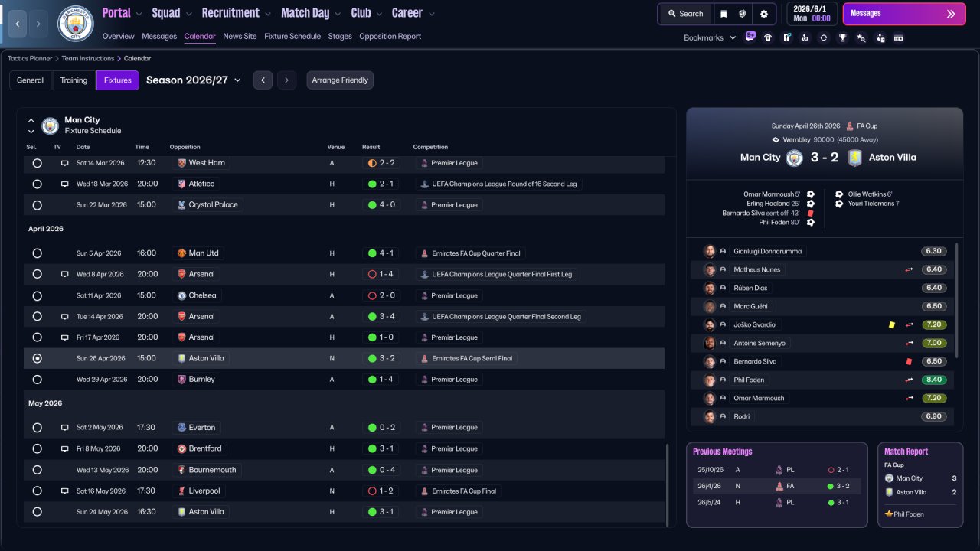This screenshot has width=980, height=551.
Task: Click the Everton crest icon
Action: 181,428
